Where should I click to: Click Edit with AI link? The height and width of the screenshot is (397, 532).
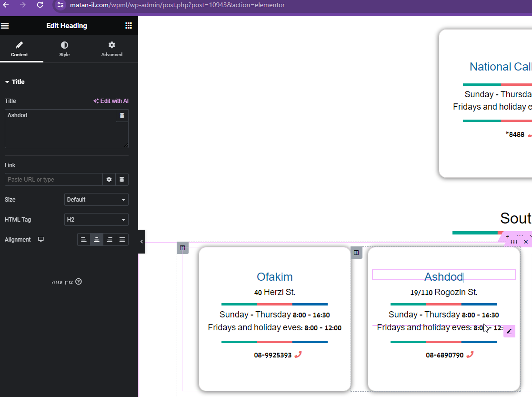111,101
